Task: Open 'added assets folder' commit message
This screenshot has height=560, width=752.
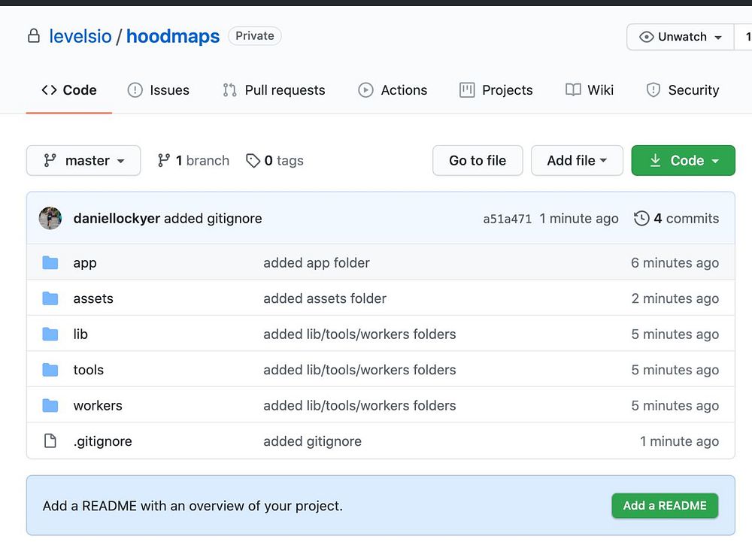Action: (x=325, y=298)
